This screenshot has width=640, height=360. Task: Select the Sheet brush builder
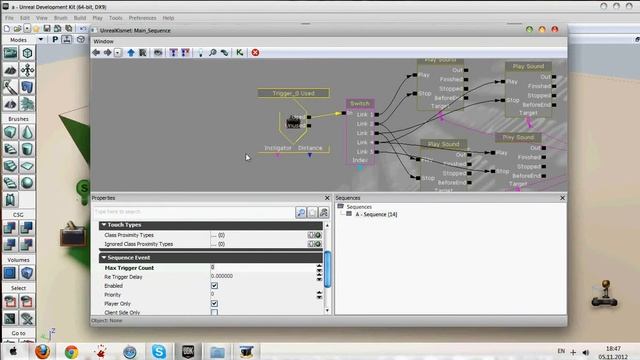click(27, 166)
